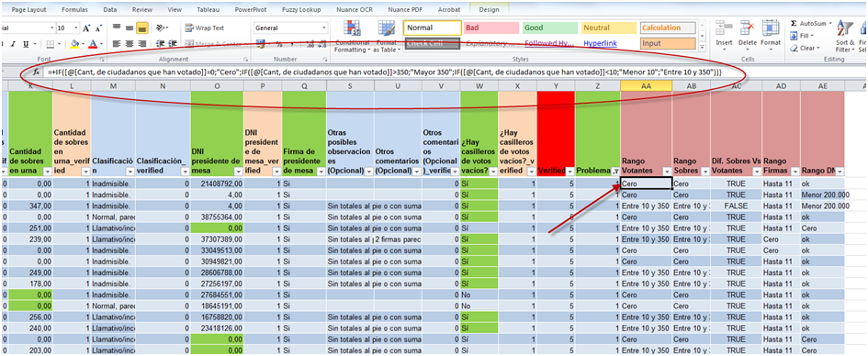The image size is (868, 356).
Task: Apply italic formatting
Action: 13,44
